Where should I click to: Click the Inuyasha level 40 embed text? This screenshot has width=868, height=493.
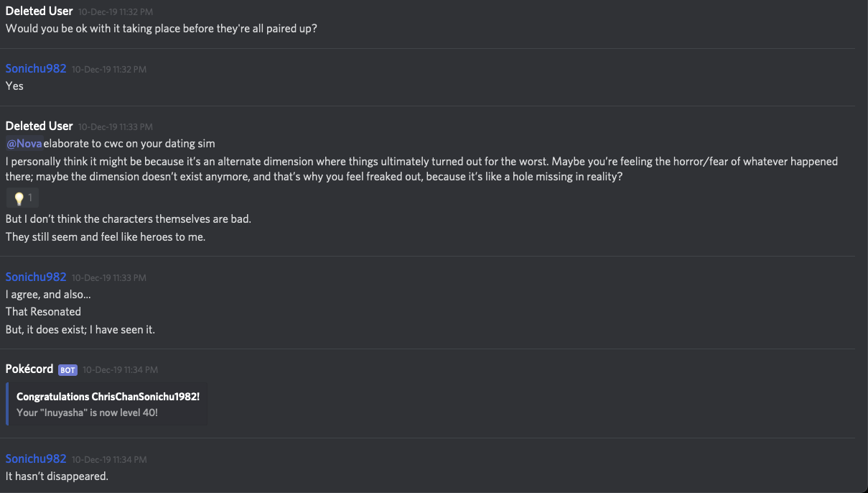point(87,413)
